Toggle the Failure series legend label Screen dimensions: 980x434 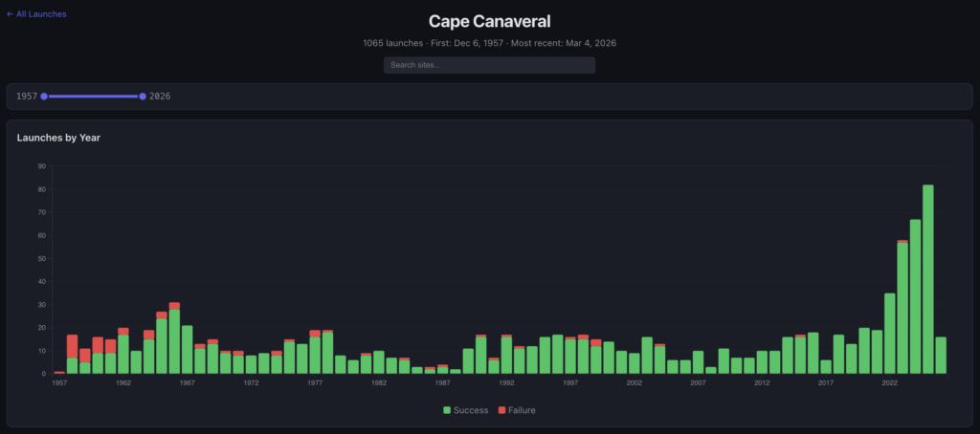click(x=521, y=410)
